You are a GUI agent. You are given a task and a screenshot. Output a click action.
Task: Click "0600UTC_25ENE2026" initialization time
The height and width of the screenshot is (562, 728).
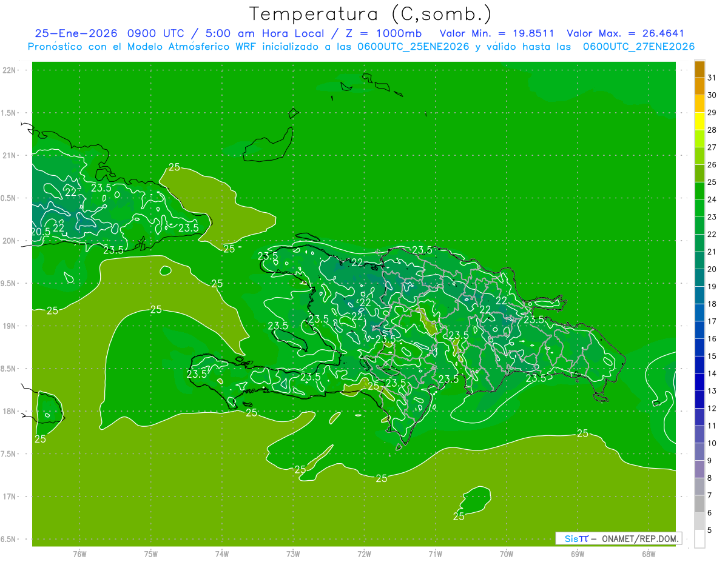click(x=413, y=47)
